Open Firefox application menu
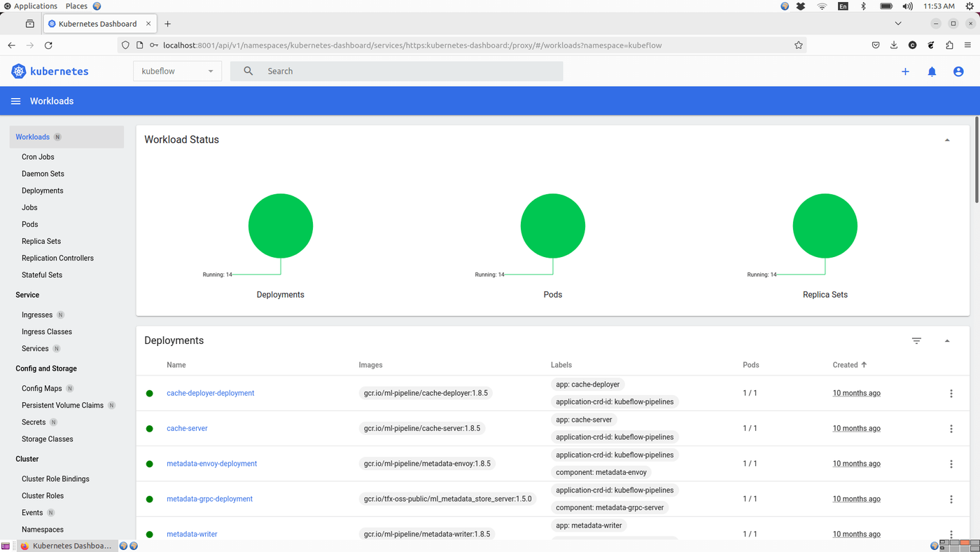980x552 pixels. click(968, 46)
